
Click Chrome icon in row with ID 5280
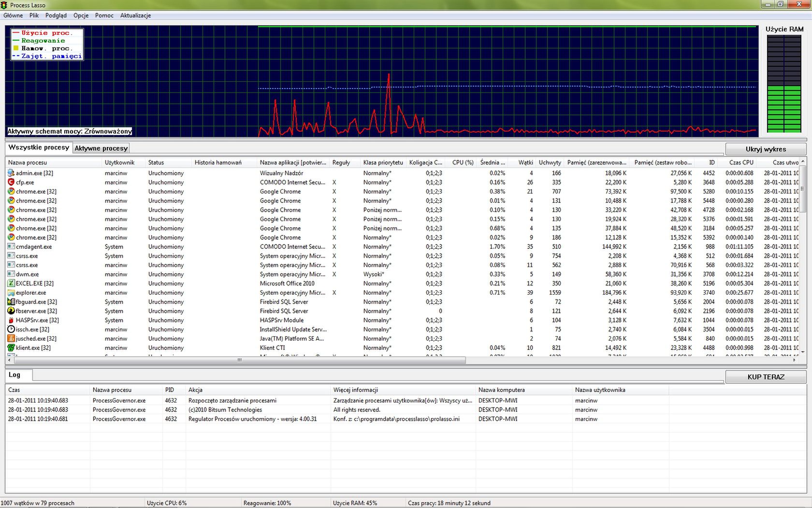pyautogui.click(x=11, y=191)
